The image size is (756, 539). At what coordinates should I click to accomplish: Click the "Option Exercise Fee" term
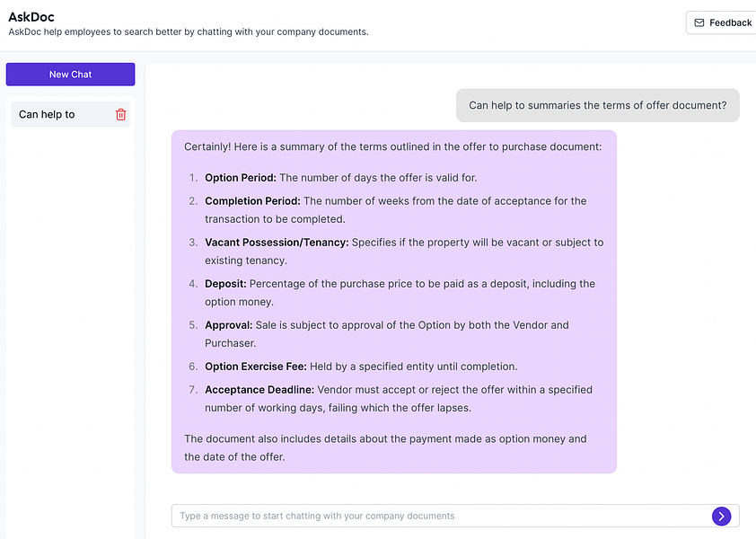click(x=255, y=367)
